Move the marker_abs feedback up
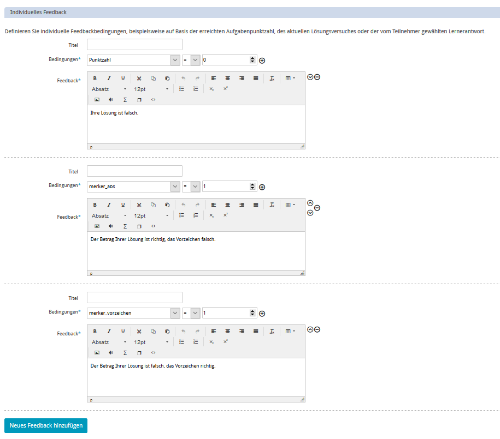 tap(310, 203)
